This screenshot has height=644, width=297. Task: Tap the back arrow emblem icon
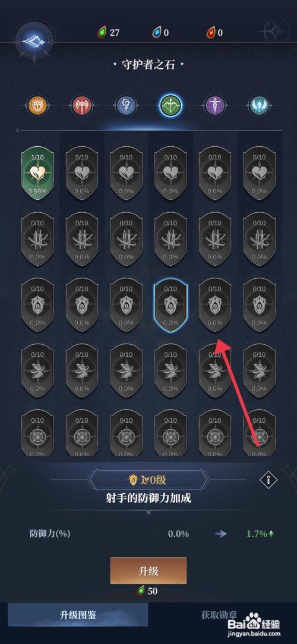coord(33,40)
